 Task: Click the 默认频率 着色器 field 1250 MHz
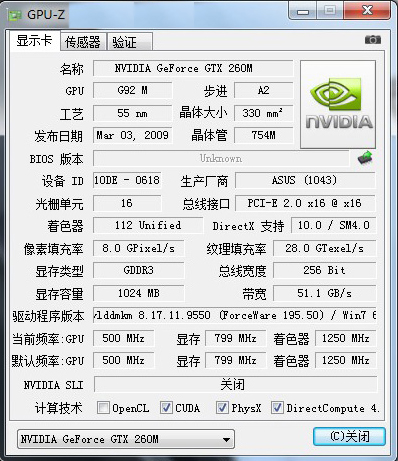click(345, 360)
